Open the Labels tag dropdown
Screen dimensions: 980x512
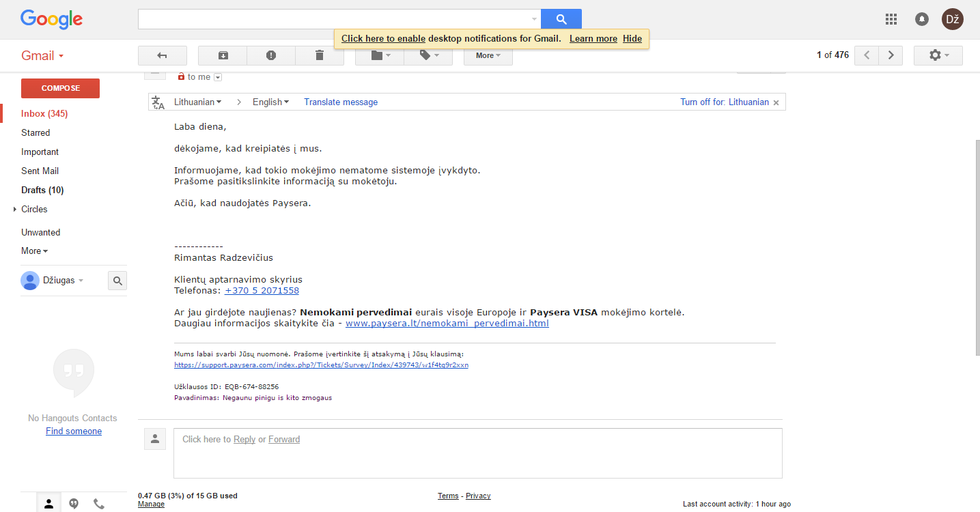click(x=428, y=55)
